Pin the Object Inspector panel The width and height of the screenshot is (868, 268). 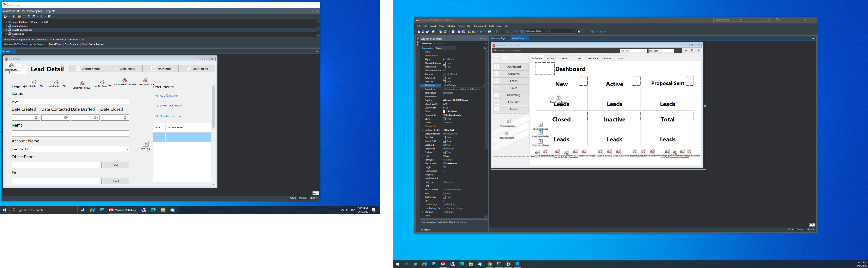(481, 39)
